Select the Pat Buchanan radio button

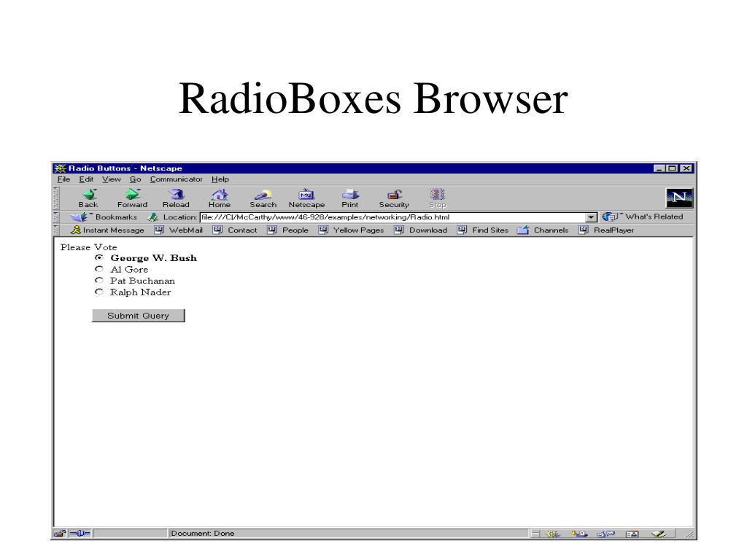[x=99, y=281]
